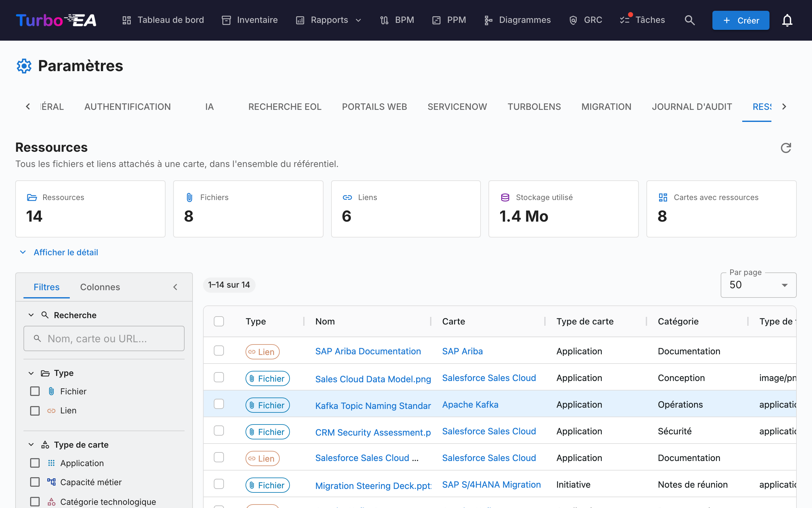Expand the Rapports menu
The height and width of the screenshot is (508, 812).
point(329,20)
